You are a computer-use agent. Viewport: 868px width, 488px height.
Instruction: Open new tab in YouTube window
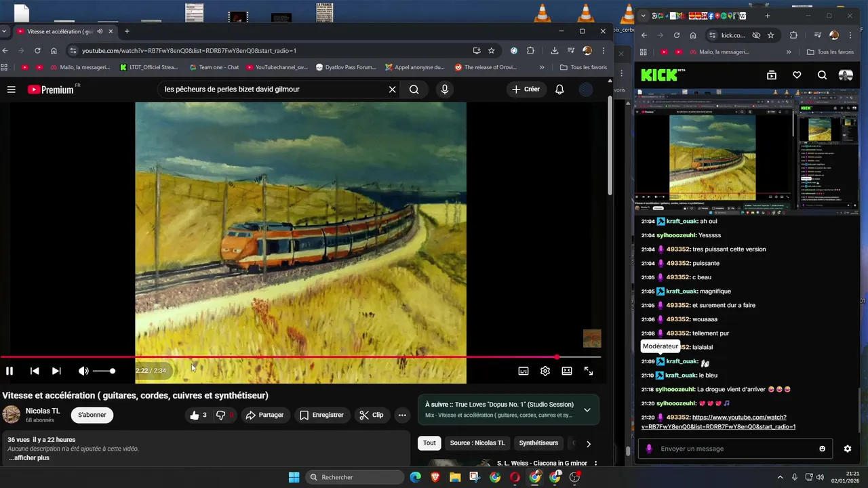pyautogui.click(x=126, y=31)
